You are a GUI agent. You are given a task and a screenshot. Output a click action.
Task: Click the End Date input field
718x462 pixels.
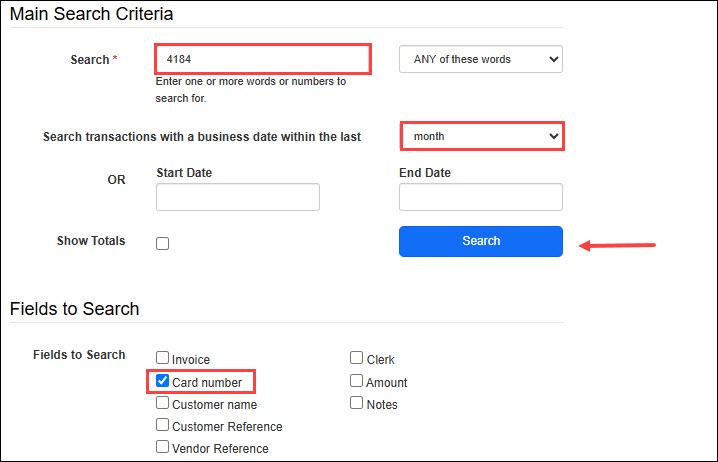[480, 197]
